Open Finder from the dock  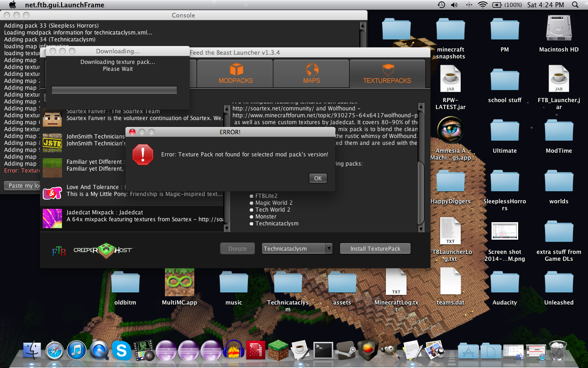pos(32,351)
